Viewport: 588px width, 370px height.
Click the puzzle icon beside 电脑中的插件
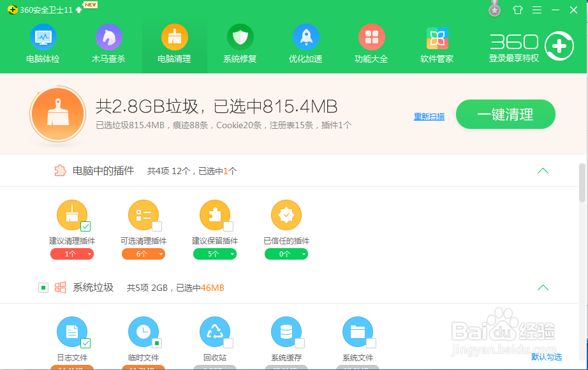click(61, 171)
